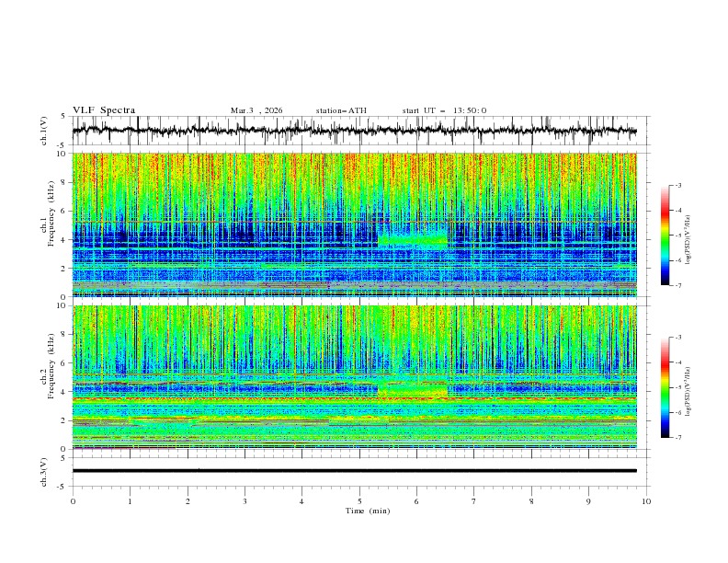Click the "-7" tick on ch.2 colorbar
This screenshot has height=563, width=728.
coord(678,438)
